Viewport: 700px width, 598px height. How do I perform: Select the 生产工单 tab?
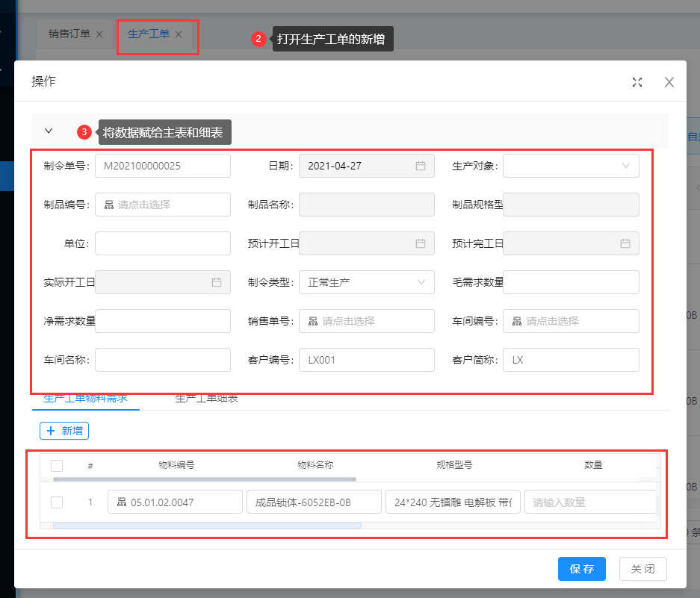pos(149,34)
